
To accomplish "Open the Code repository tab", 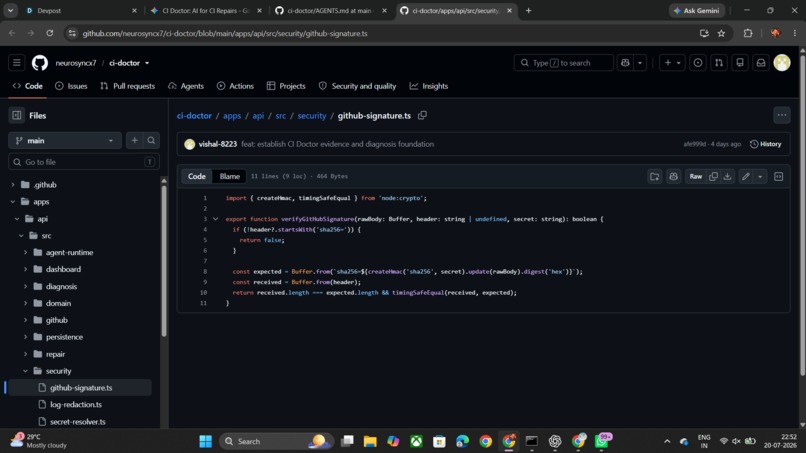I will (27, 86).
